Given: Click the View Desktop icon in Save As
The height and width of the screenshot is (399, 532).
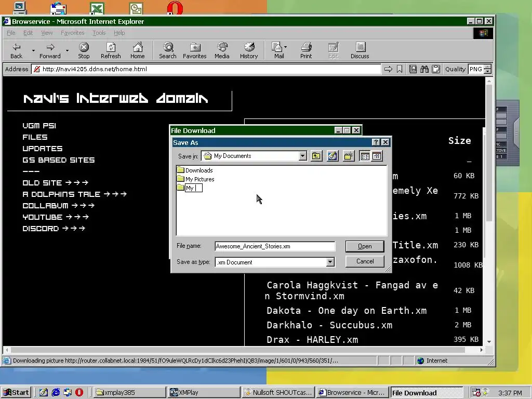Looking at the screenshot, I should pyautogui.click(x=332, y=156).
